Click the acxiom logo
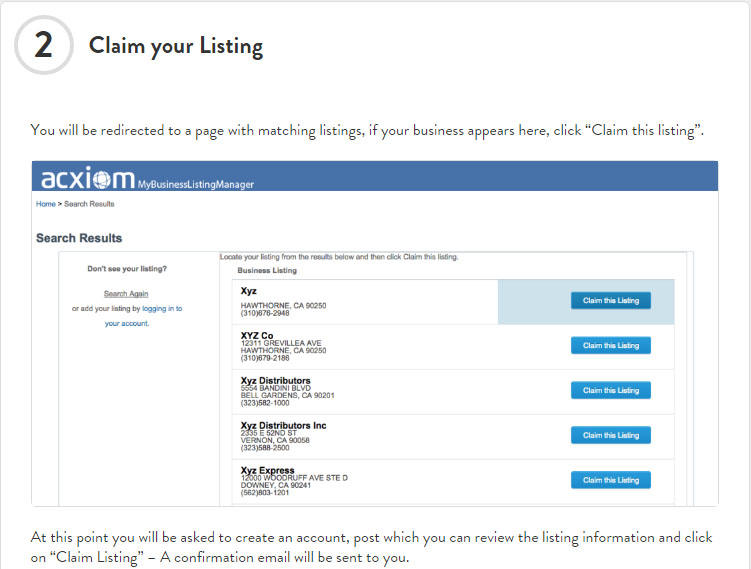Screen dimensions: 751x569 coord(88,179)
